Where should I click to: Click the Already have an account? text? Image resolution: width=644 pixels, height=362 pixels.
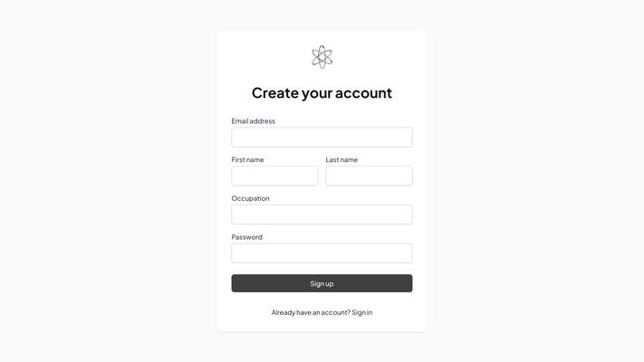tap(311, 312)
